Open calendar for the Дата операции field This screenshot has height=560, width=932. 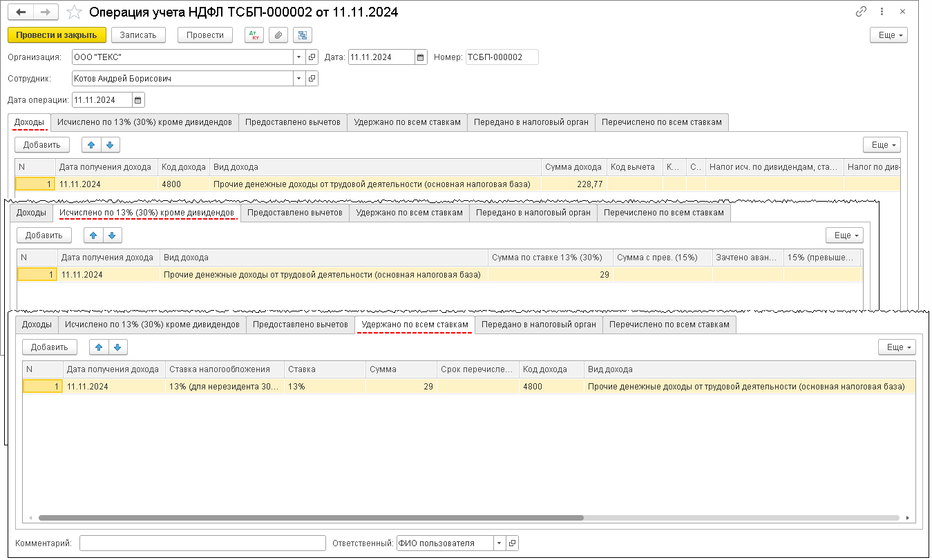click(x=138, y=100)
